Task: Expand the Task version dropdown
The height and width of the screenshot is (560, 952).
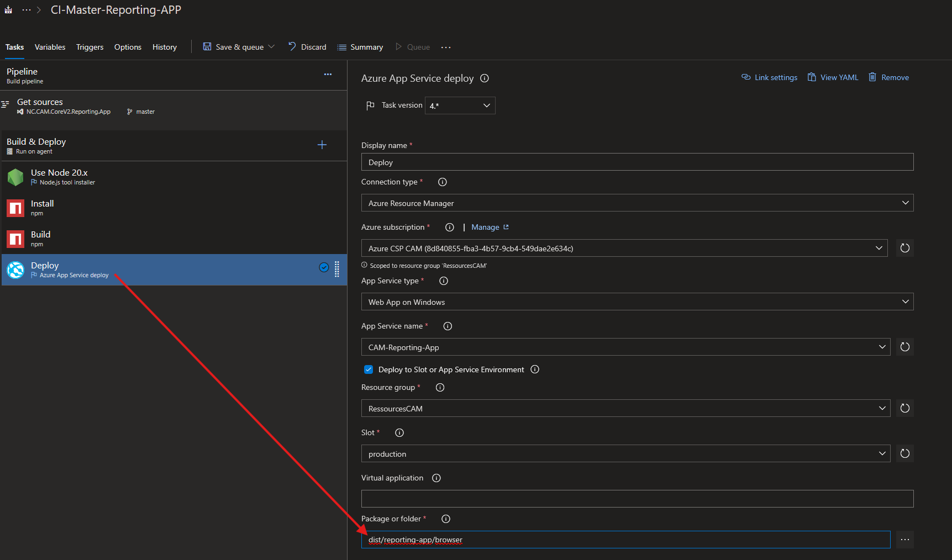Action: coord(460,105)
